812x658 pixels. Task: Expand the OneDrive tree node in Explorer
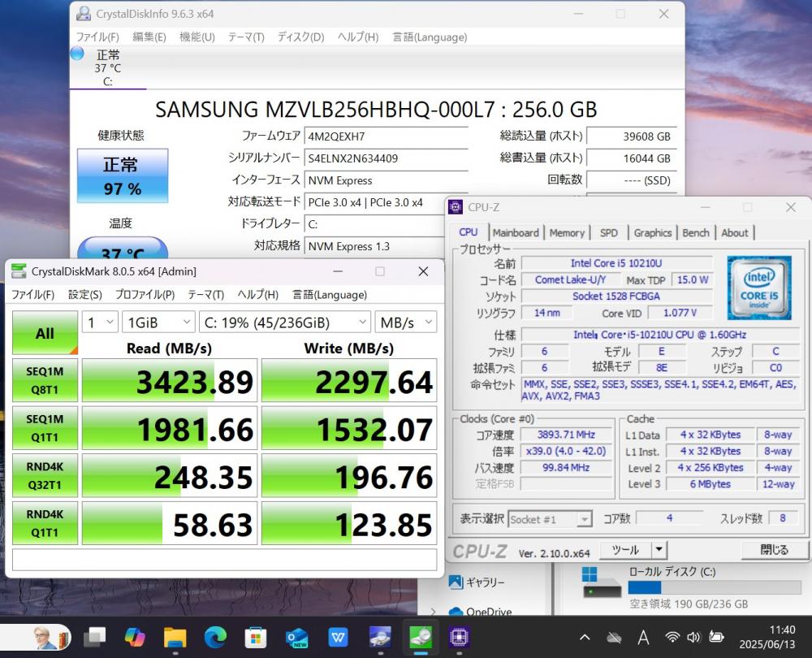pyautogui.click(x=434, y=612)
